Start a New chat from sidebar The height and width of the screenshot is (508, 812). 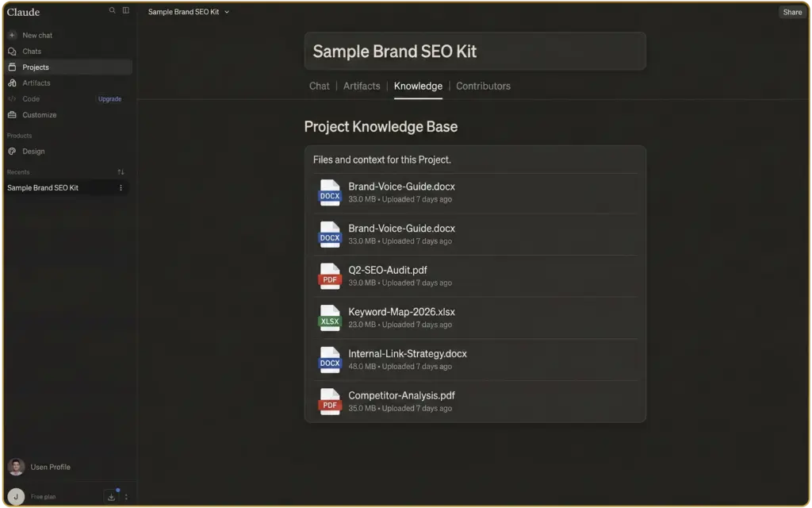click(37, 35)
